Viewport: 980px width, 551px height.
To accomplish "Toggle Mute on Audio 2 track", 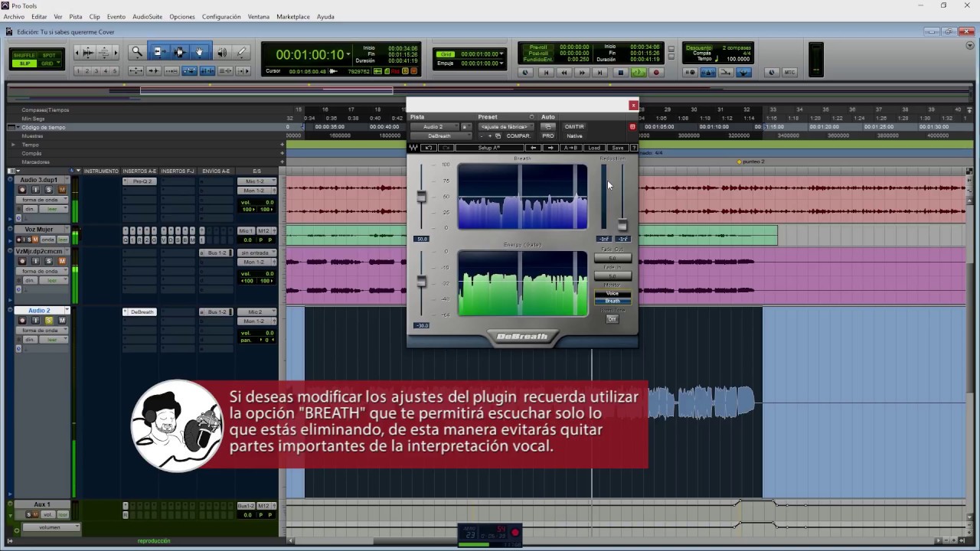I will 62,321.
